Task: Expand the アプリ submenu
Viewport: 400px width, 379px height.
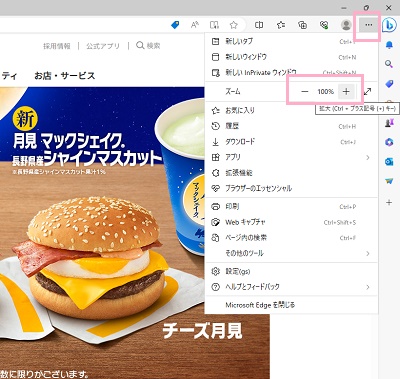Action: coord(291,157)
